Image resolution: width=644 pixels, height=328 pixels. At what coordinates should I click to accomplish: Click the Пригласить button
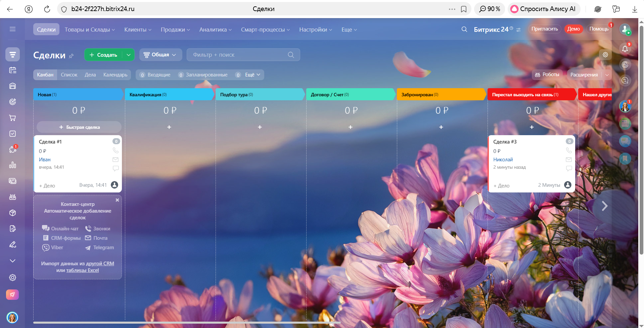(545, 29)
